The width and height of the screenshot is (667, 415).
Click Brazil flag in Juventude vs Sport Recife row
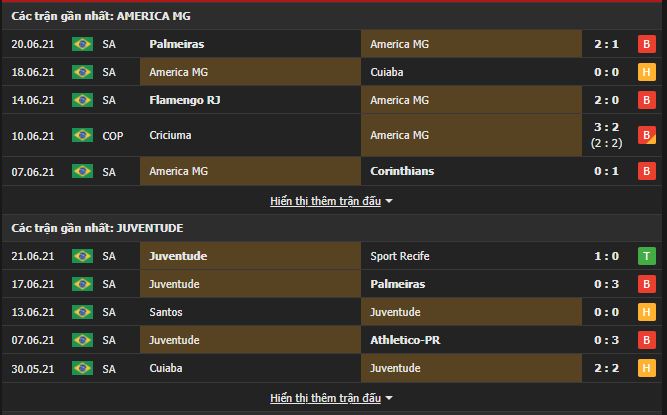pyautogui.click(x=82, y=256)
